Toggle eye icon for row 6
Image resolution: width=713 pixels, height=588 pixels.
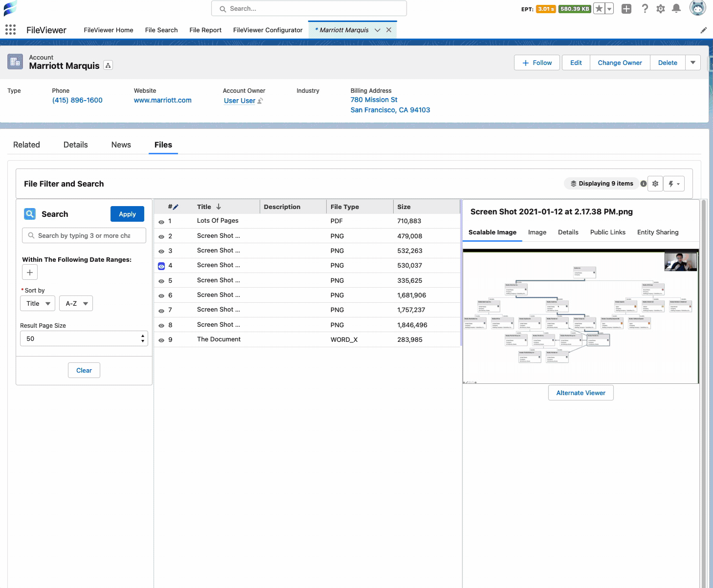click(161, 296)
